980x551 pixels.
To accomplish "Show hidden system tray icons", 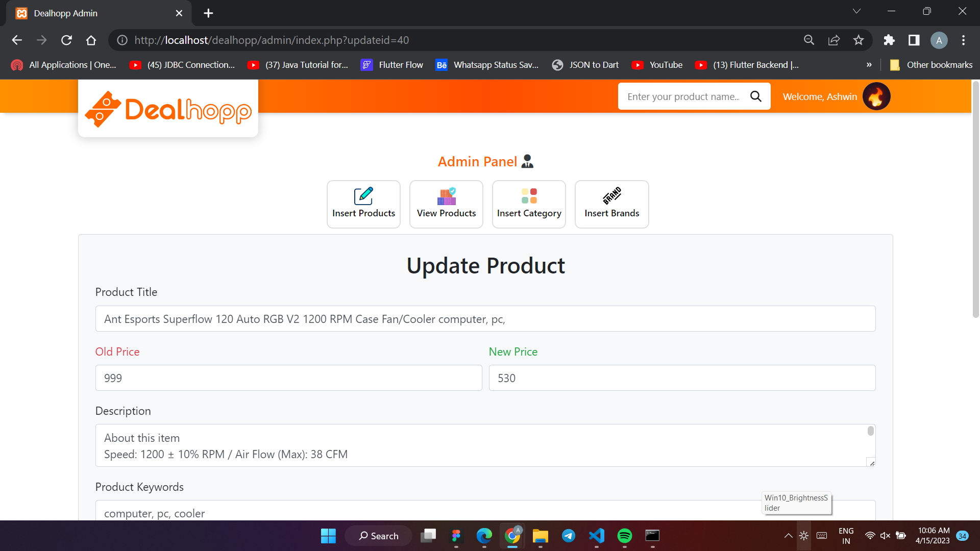I will pos(788,536).
